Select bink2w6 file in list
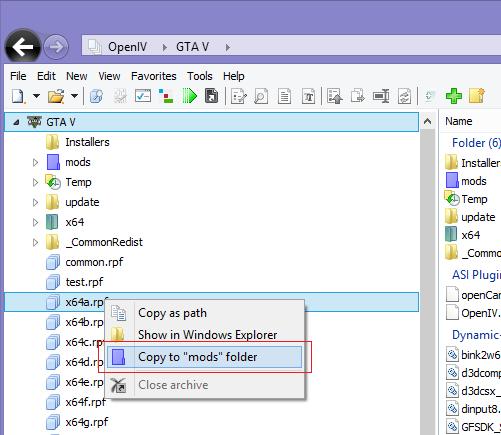This screenshot has height=435, width=501. [x=473, y=355]
